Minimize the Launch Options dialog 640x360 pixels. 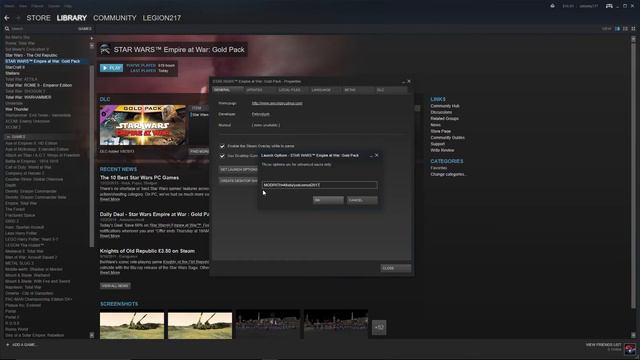click(x=371, y=156)
